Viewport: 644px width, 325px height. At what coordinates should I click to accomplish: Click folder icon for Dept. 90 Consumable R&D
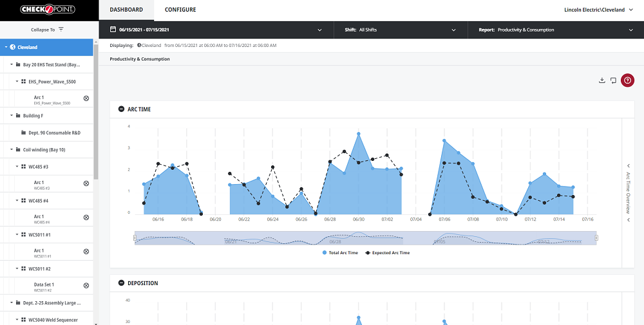tap(23, 133)
